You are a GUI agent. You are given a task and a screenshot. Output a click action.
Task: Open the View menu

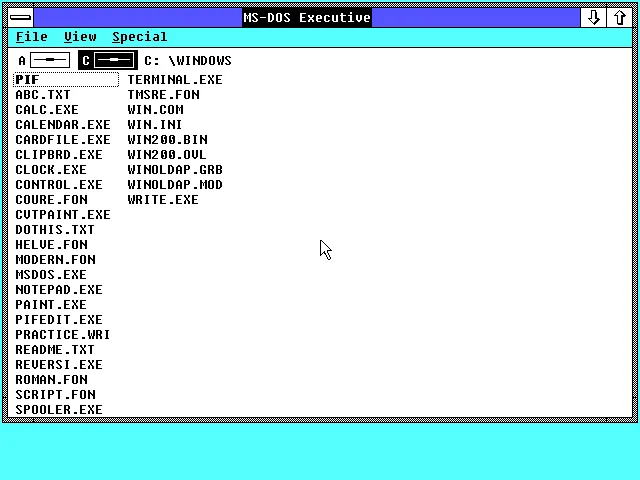tap(80, 37)
